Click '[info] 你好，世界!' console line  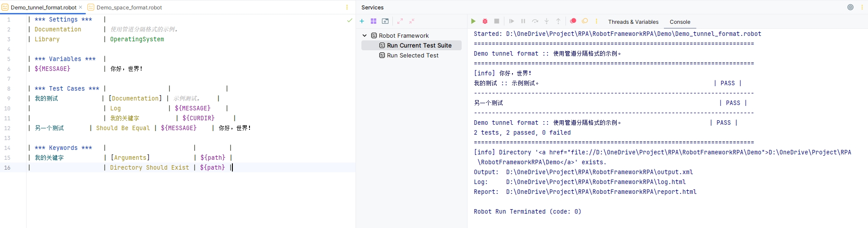coord(503,73)
